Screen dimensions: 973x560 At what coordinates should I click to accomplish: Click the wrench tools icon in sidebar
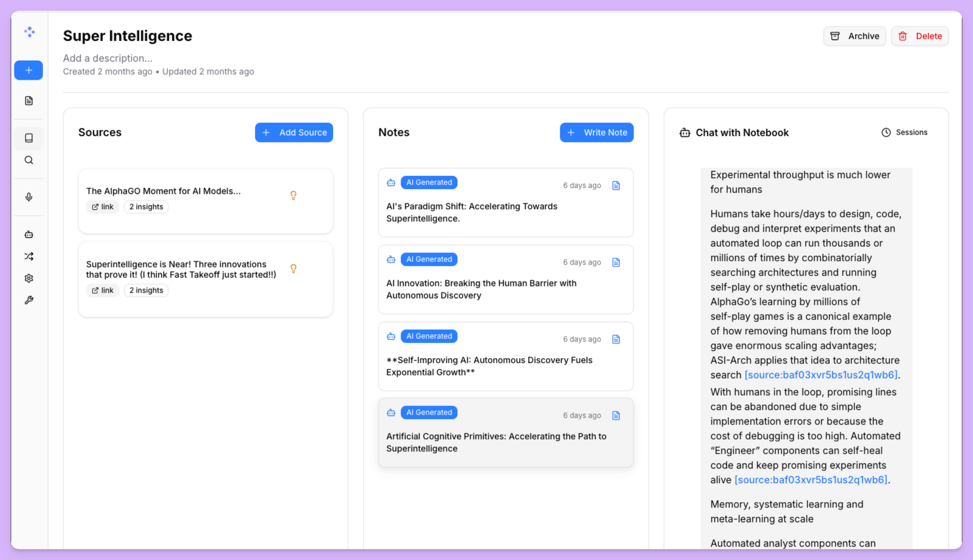point(29,300)
